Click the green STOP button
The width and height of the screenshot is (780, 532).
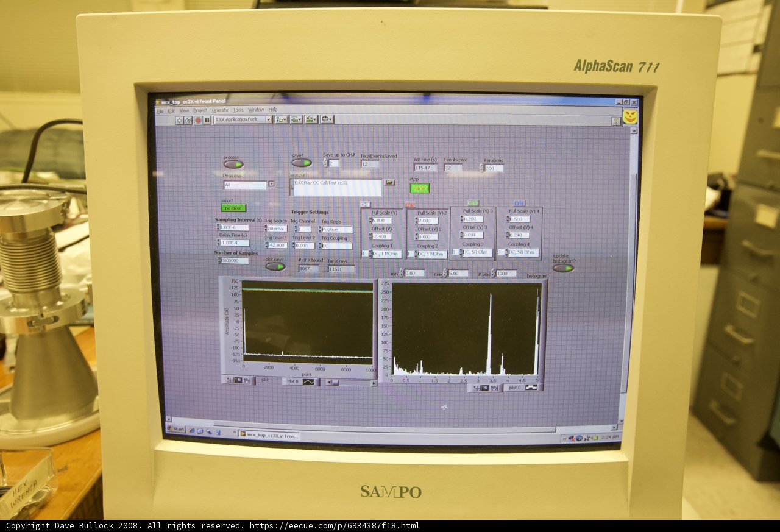[x=419, y=188]
